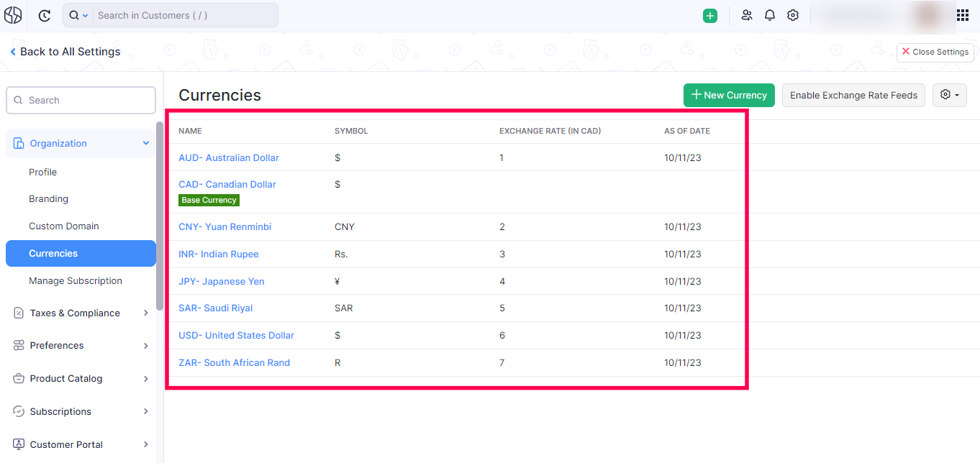This screenshot has width=980, height=463.
Task: Click the recent history clock icon
Action: click(45, 15)
